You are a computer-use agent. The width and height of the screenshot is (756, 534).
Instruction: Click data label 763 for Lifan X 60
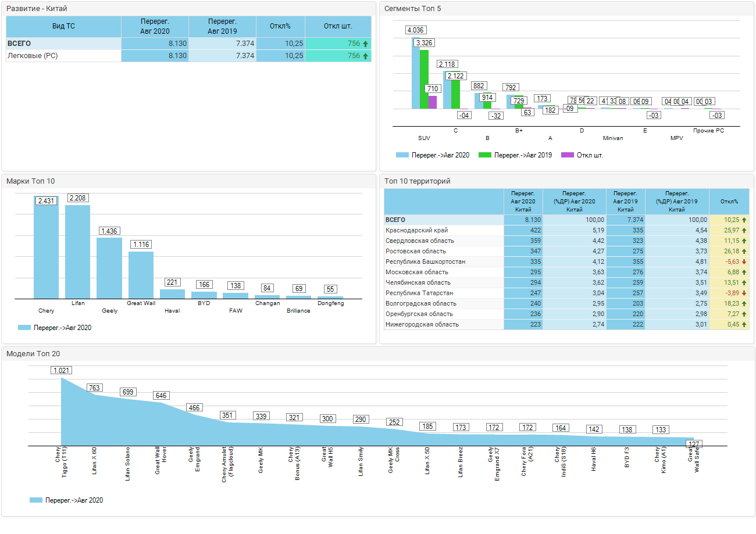coord(95,388)
